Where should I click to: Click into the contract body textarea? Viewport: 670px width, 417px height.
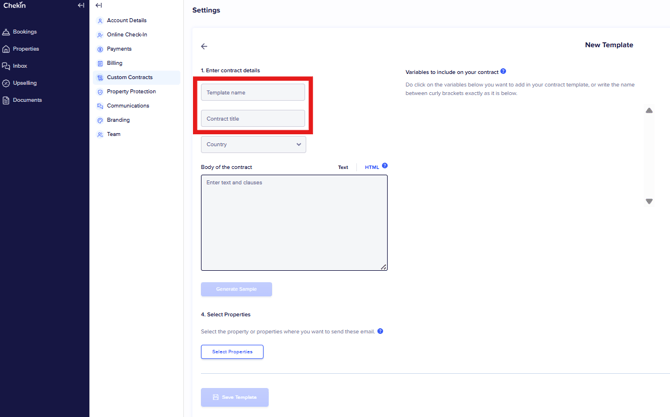point(293,222)
